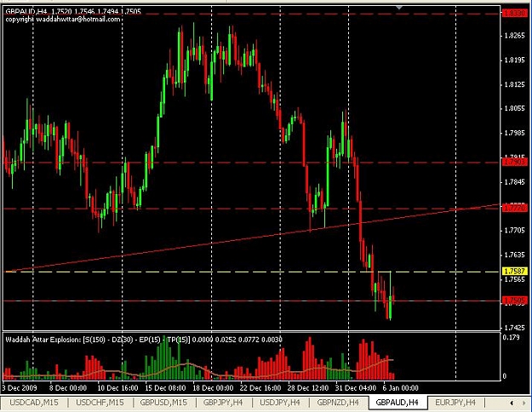Click the tab bar scroll-right arrow
The image size is (532, 412).
click(x=523, y=403)
